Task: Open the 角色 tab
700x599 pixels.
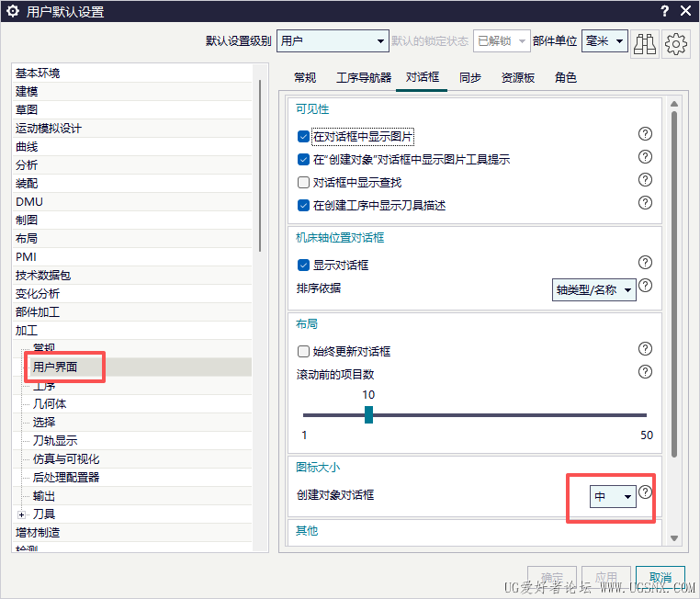Action: (565, 78)
